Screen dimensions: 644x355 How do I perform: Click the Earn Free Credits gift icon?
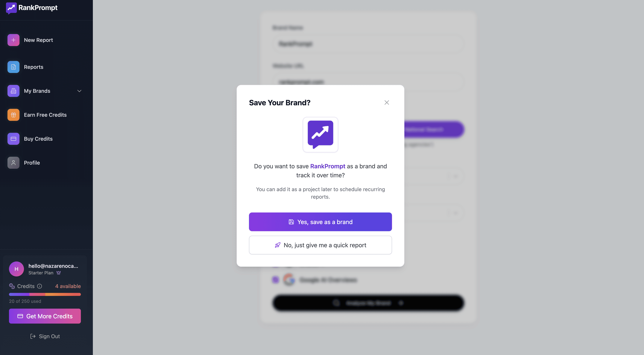point(13,115)
